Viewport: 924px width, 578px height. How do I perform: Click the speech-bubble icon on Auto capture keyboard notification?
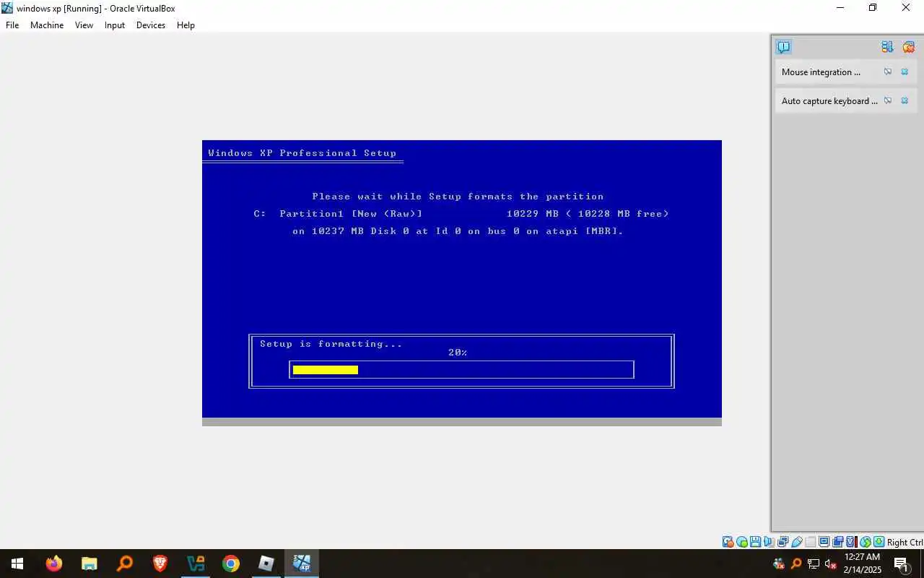(x=888, y=101)
